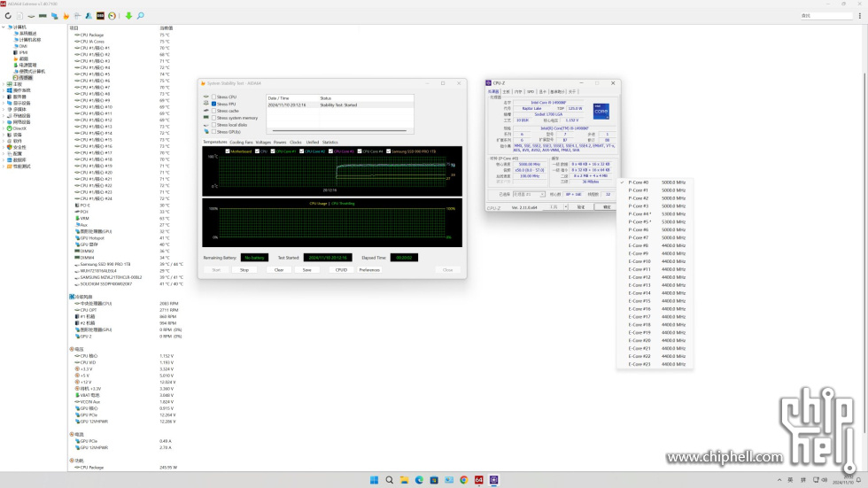The height and width of the screenshot is (488, 868).
Task: Toggle CPU Core #1 graph checkbox
Action: tap(273, 151)
